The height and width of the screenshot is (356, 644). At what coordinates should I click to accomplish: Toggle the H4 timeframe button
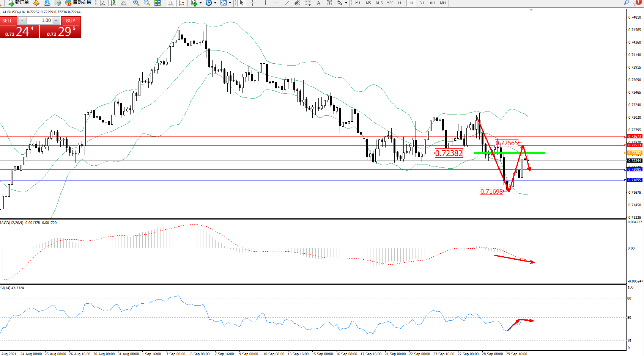[411, 3]
